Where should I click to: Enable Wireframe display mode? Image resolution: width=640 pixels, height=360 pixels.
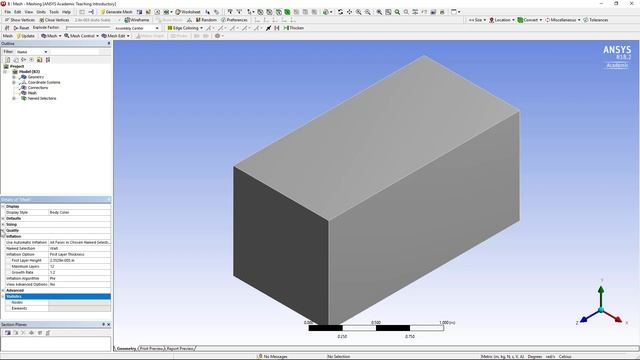pyautogui.click(x=137, y=20)
